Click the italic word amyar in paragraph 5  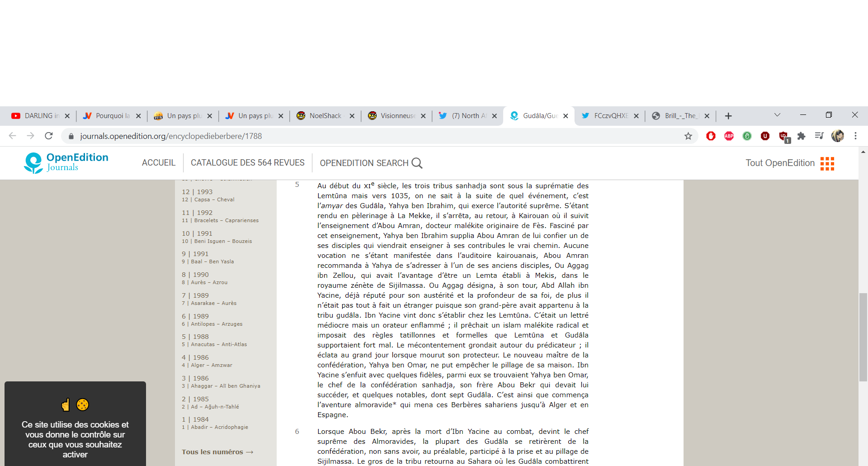point(332,206)
